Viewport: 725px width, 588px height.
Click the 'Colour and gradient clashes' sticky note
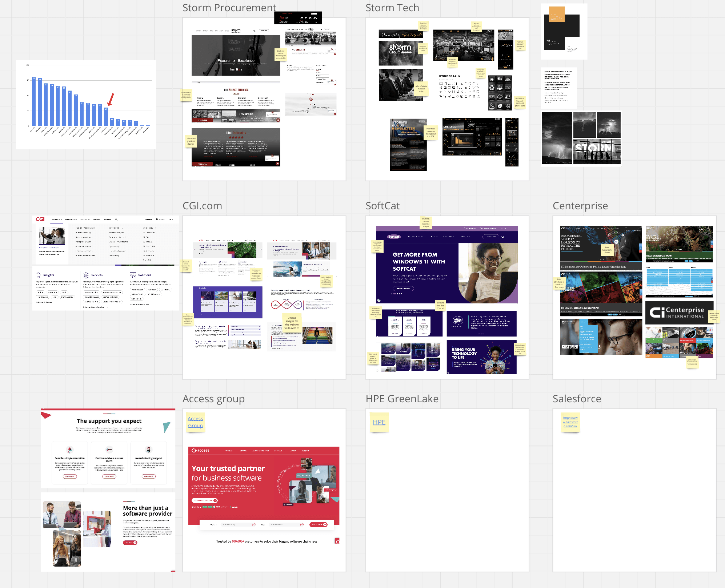[191, 141]
